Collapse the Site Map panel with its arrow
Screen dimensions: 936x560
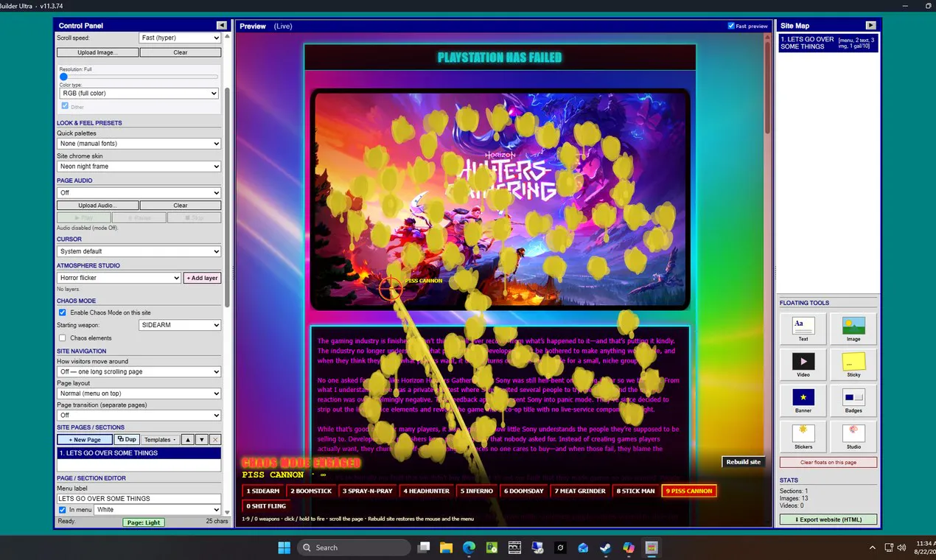[871, 25]
